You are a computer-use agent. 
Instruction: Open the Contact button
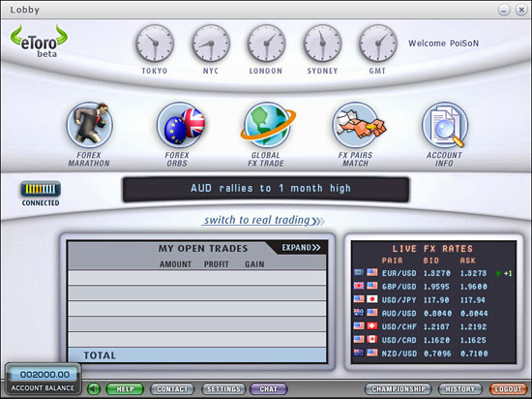pyautogui.click(x=172, y=388)
